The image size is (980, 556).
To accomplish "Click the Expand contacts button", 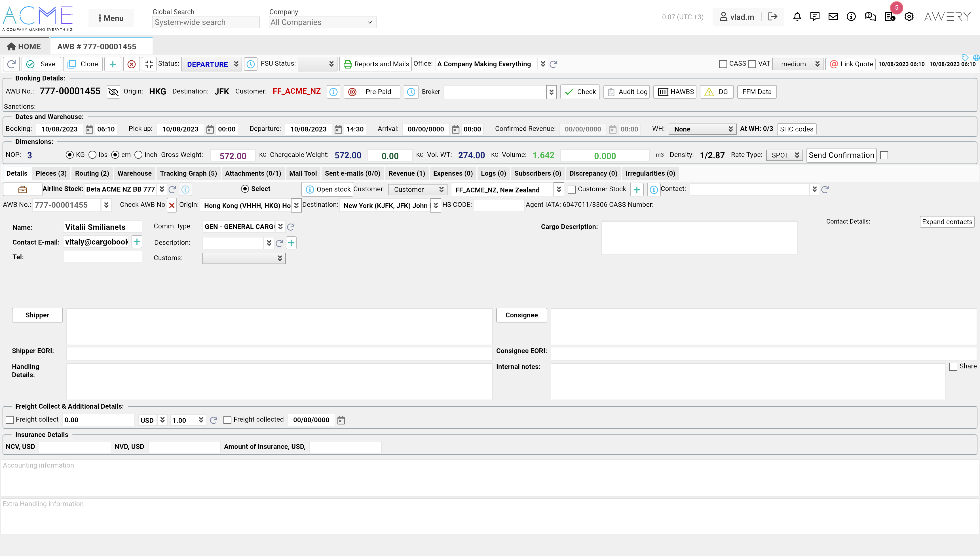I will (947, 222).
